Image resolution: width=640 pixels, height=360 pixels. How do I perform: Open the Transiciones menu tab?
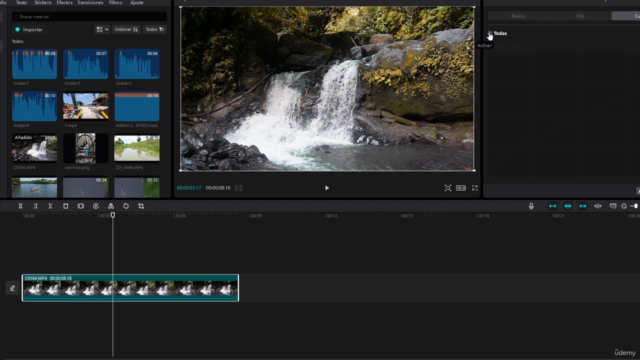click(90, 2)
